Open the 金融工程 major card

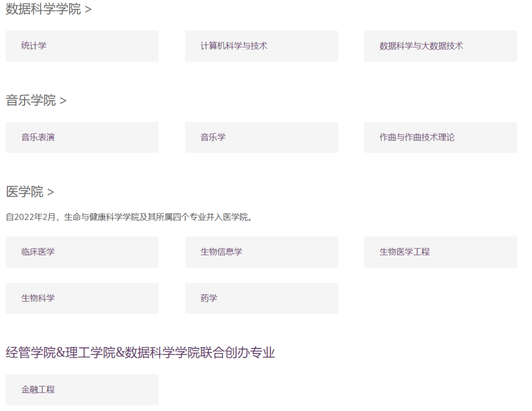tap(82, 390)
